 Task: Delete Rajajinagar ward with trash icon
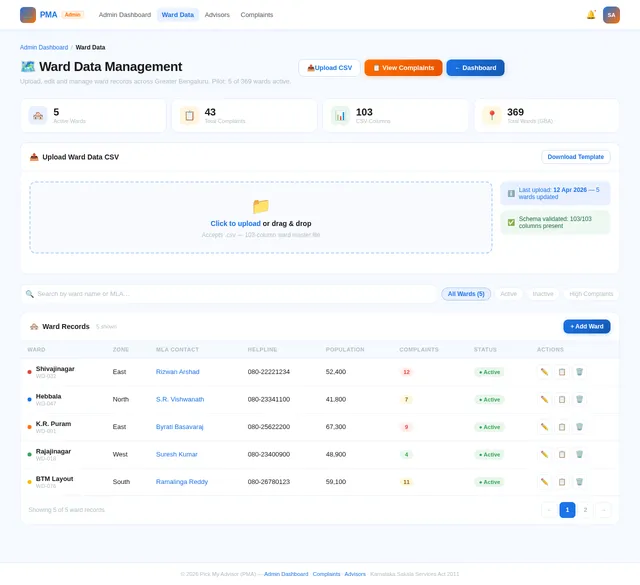(x=579, y=454)
